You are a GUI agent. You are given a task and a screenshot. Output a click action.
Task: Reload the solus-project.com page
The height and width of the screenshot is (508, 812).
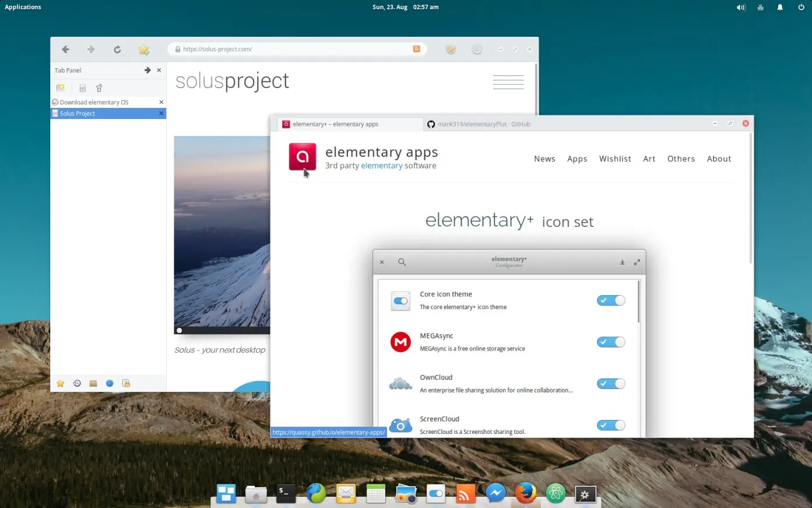[x=117, y=49]
